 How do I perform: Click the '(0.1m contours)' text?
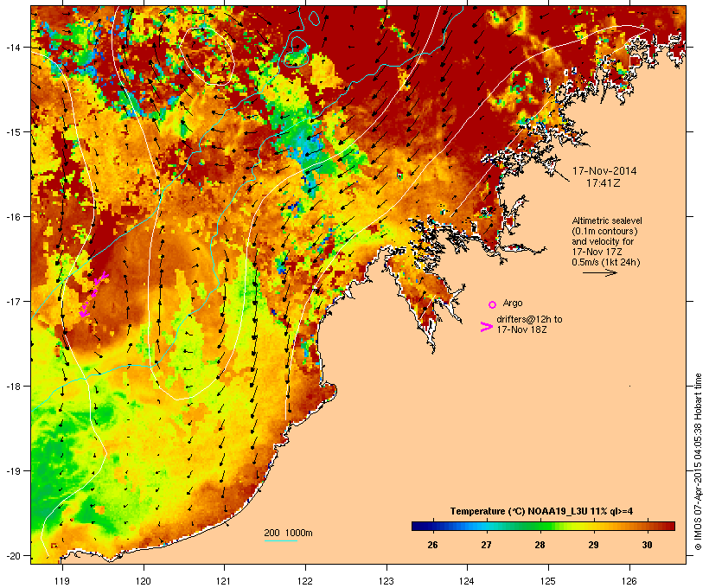(604, 231)
